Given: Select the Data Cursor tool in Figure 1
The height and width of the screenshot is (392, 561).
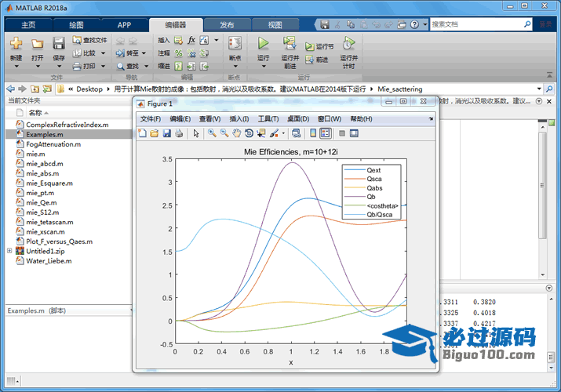Looking at the screenshot, I should click(261, 133).
